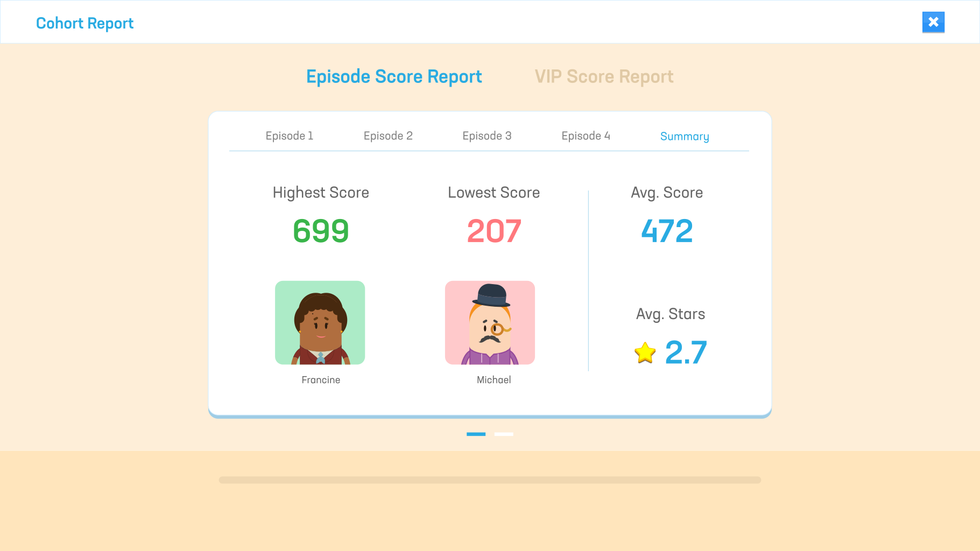980x551 pixels.
Task: Close the Cohort Report dialog
Action: click(933, 22)
